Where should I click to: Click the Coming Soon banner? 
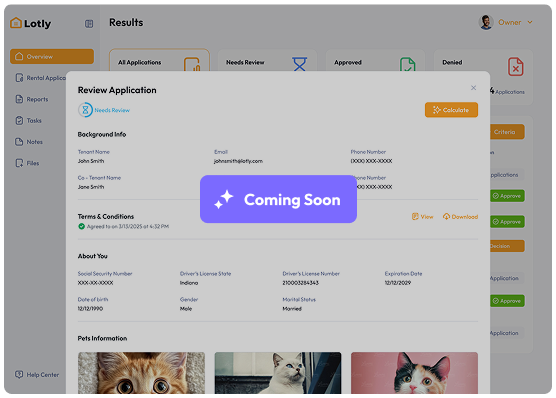pos(278,199)
